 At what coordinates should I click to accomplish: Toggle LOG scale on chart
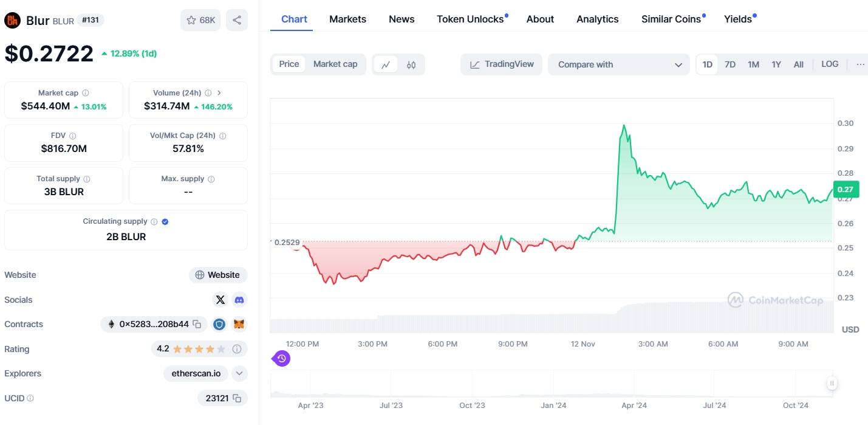pyautogui.click(x=830, y=64)
